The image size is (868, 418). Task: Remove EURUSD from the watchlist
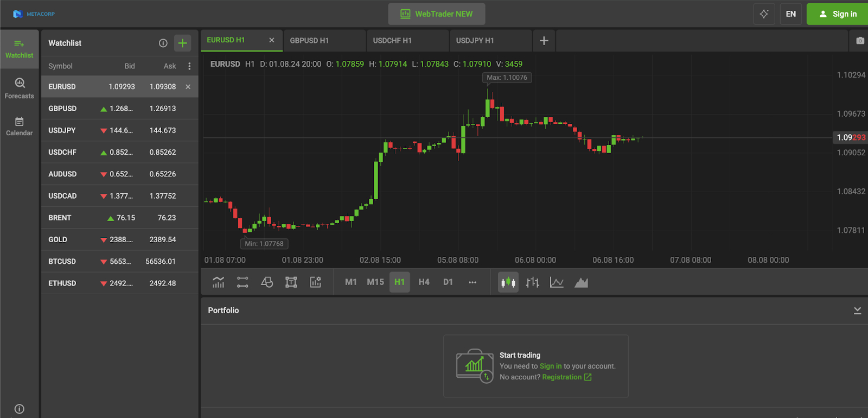tap(188, 87)
